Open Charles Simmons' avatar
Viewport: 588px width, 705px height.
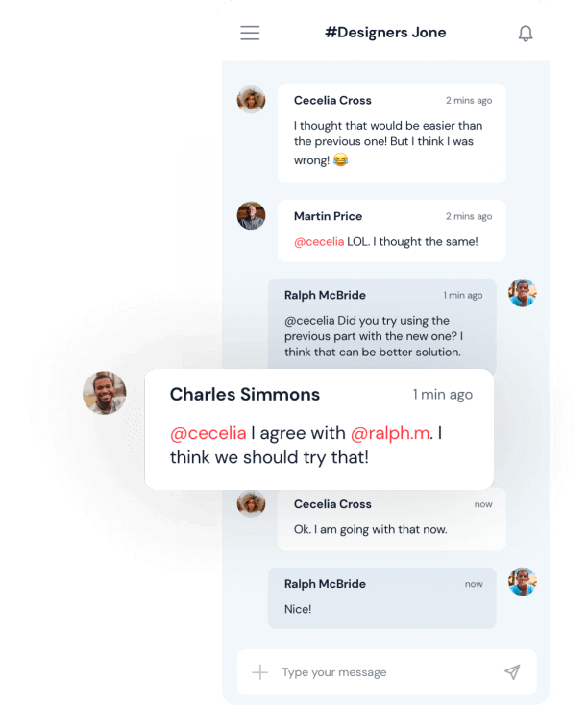click(x=105, y=393)
